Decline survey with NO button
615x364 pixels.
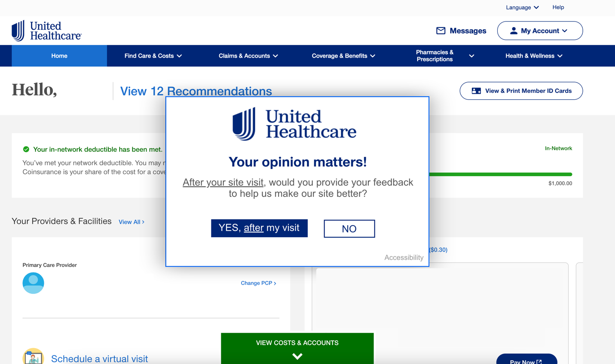click(349, 229)
